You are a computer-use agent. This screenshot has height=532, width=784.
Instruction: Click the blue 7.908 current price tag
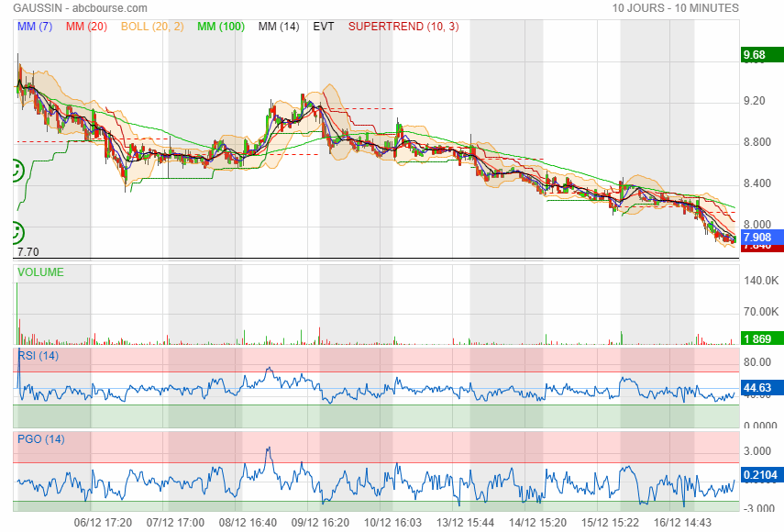pyautogui.click(x=762, y=237)
